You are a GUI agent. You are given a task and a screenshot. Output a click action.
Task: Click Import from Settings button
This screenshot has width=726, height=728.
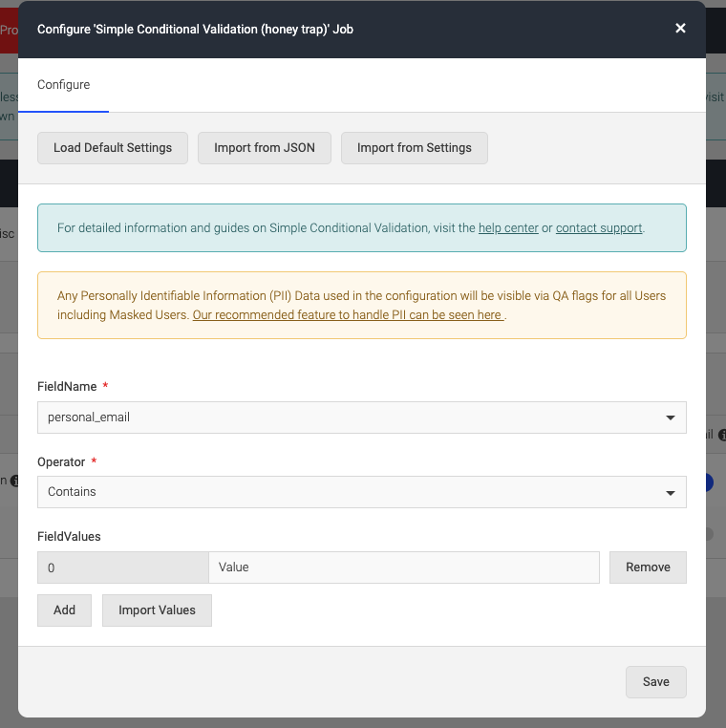coord(414,148)
